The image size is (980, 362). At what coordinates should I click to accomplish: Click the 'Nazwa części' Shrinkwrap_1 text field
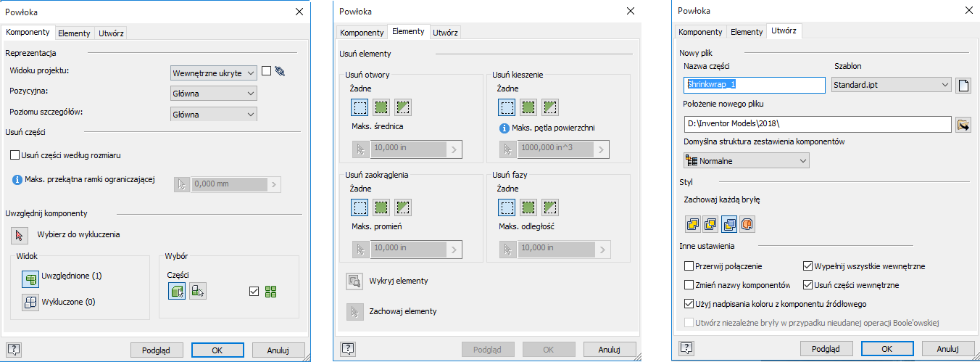[x=755, y=86]
